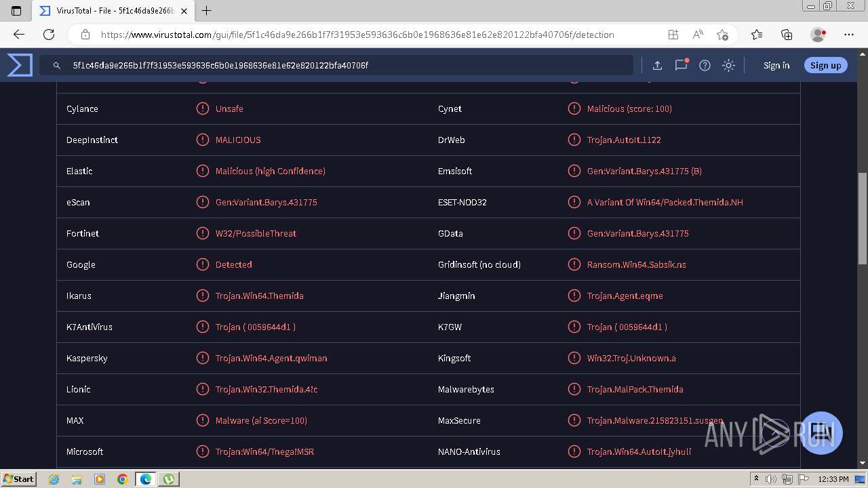This screenshot has width=868, height=488.
Task: Click the browser Refresh icon
Action: (x=49, y=35)
